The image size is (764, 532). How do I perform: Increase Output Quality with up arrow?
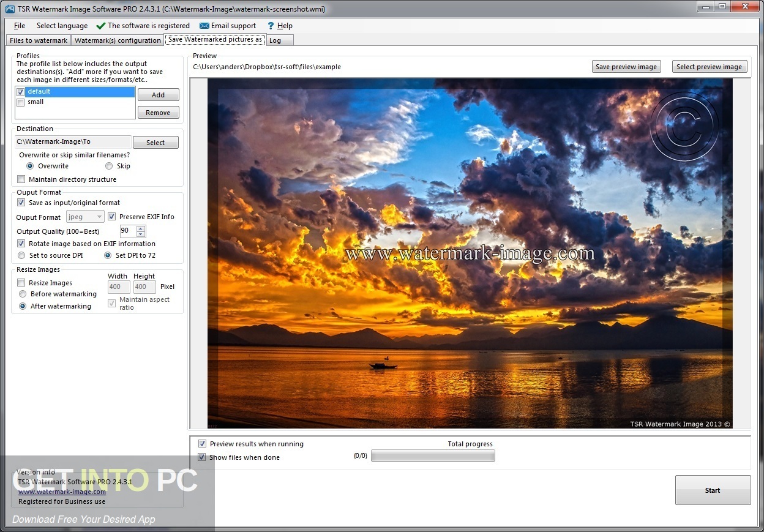pos(141,228)
